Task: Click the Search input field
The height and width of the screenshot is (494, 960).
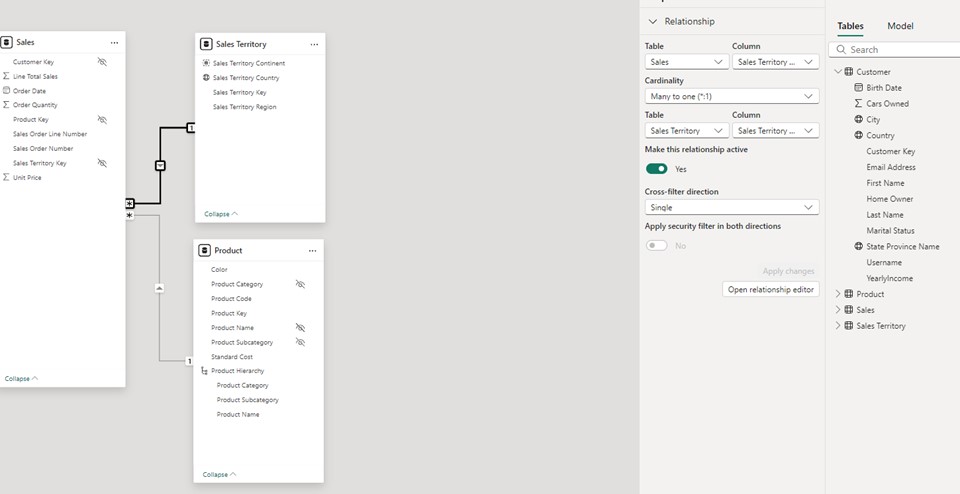Action: click(900, 49)
